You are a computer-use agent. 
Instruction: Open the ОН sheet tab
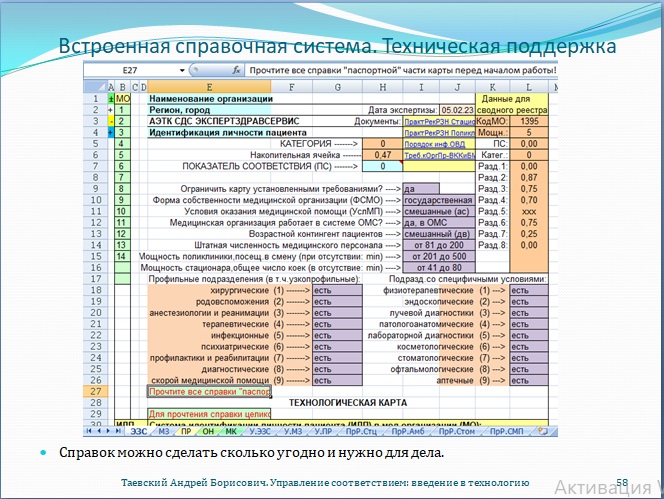click(x=208, y=431)
